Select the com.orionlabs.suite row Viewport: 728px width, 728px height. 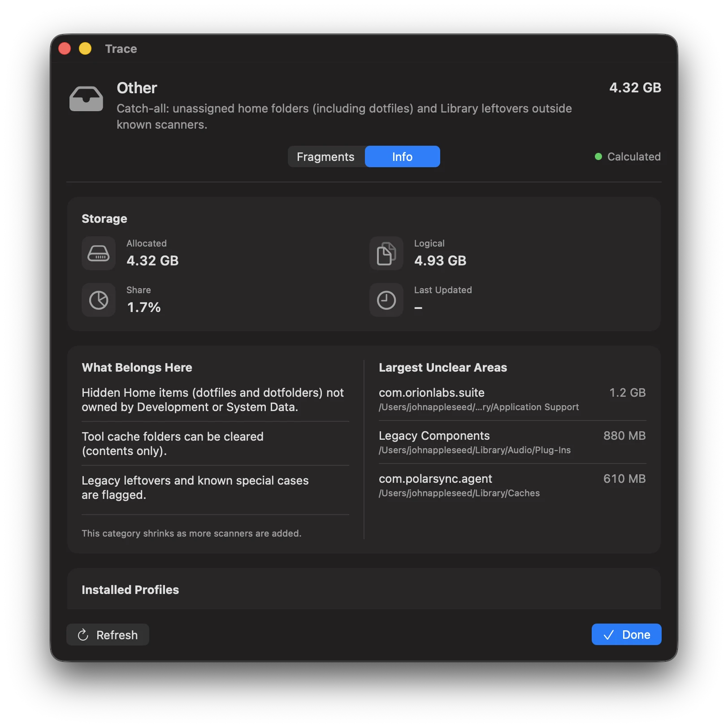(x=512, y=399)
